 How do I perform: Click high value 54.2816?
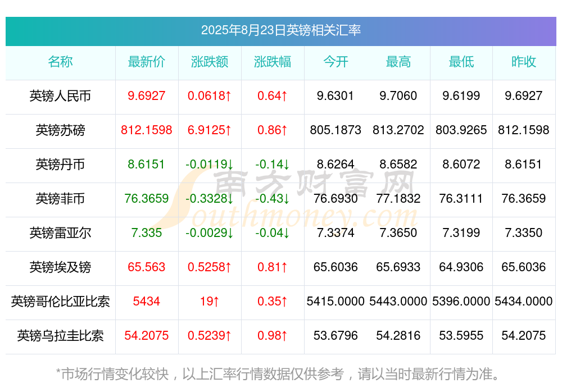398,336
